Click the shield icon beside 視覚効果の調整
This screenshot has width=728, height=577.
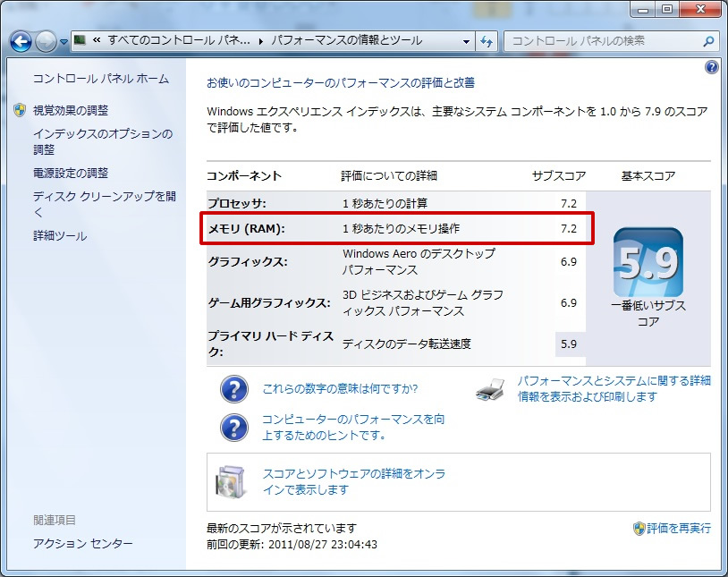point(20,110)
